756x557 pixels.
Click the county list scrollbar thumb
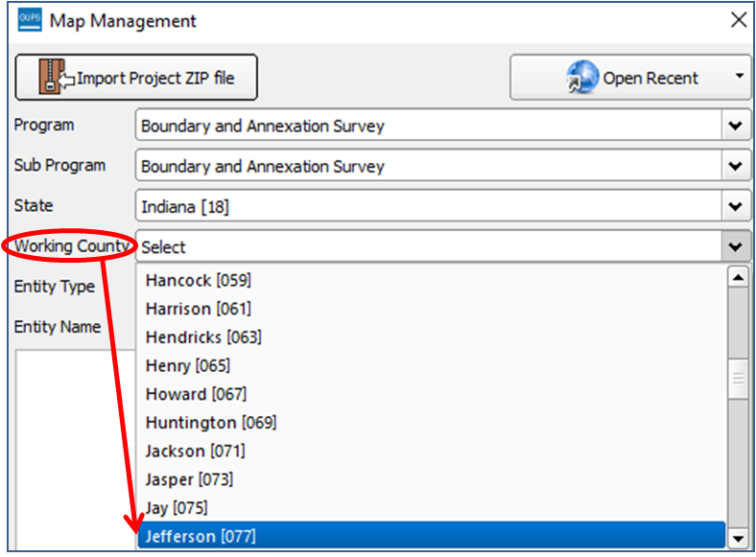(x=738, y=379)
